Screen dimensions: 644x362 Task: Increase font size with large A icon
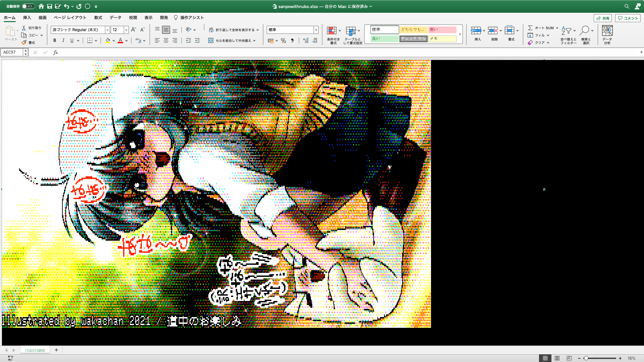(133, 30)
